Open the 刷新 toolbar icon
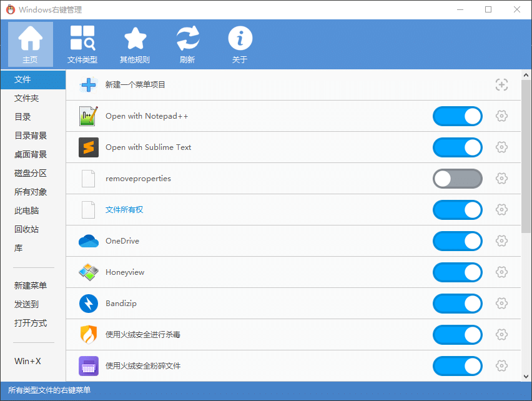 coord(188,39)
